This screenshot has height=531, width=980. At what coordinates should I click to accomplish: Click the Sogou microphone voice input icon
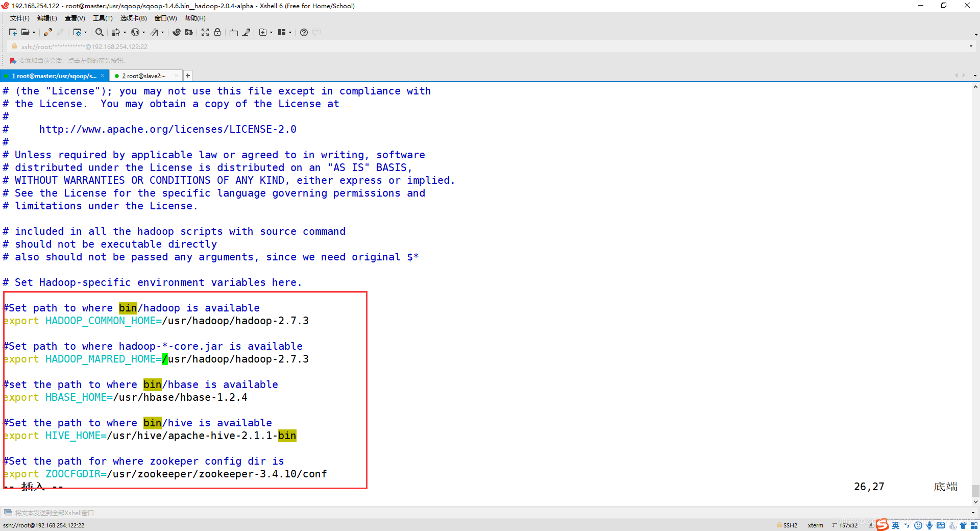coord(929,525)
